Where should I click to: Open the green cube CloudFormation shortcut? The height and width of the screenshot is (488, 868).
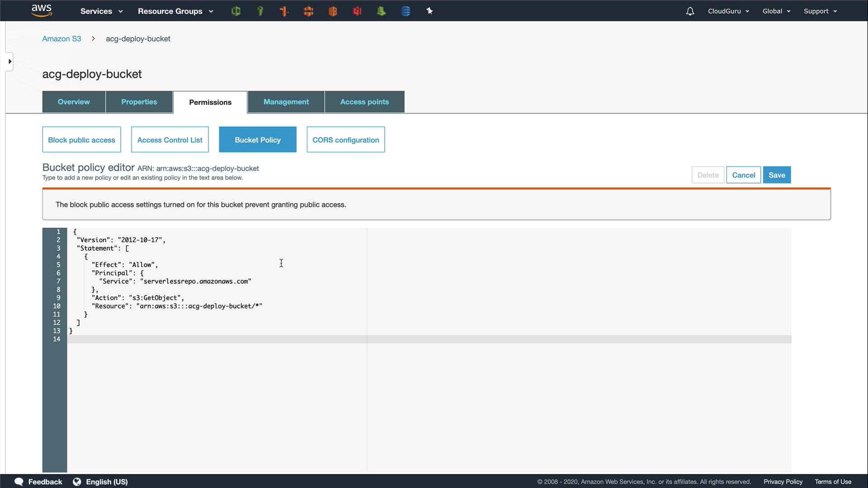coord(236,11)
